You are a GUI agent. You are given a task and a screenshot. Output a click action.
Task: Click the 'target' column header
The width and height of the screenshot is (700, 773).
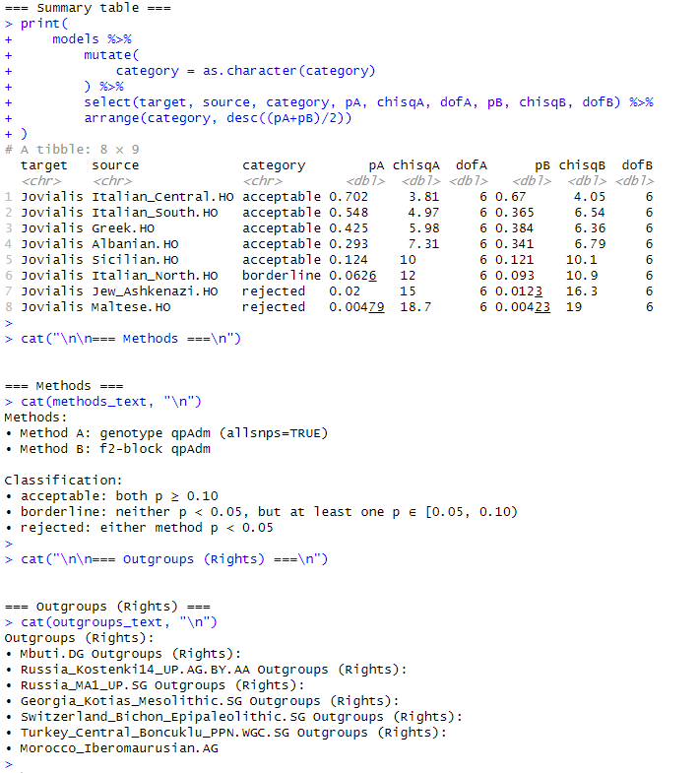point(44,165)
